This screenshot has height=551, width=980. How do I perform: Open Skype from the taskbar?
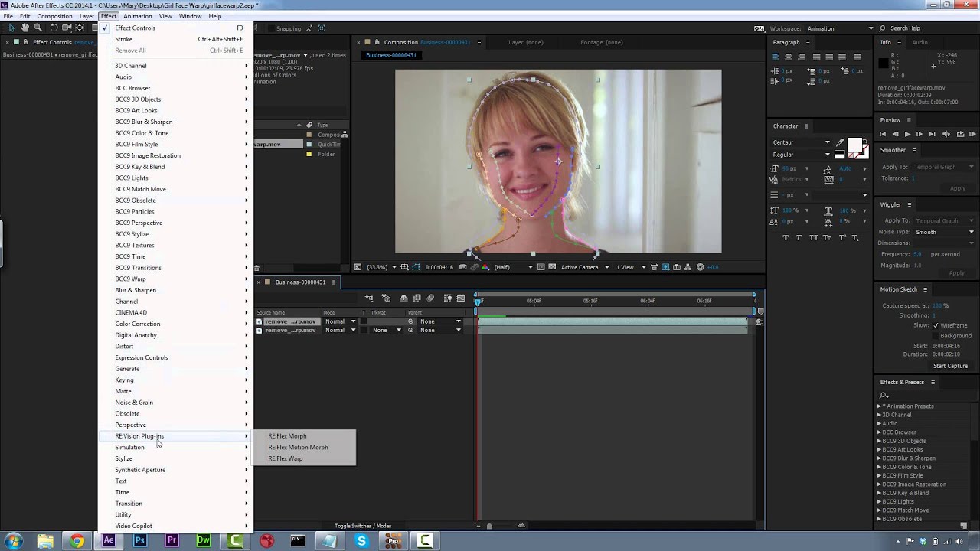361,540
